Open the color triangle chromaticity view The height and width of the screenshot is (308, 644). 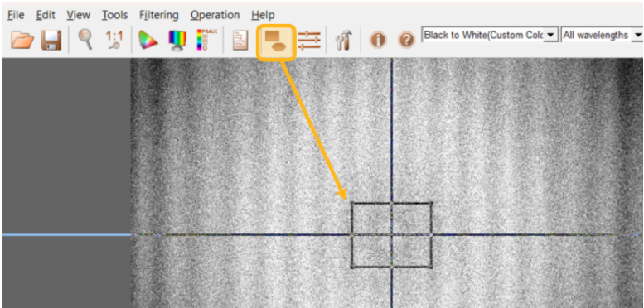(x=148, y=41)
